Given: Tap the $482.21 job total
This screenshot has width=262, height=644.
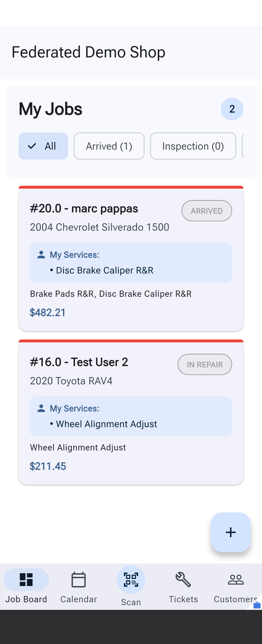Looking at the screenshot, I should click(x=48, y=313).
